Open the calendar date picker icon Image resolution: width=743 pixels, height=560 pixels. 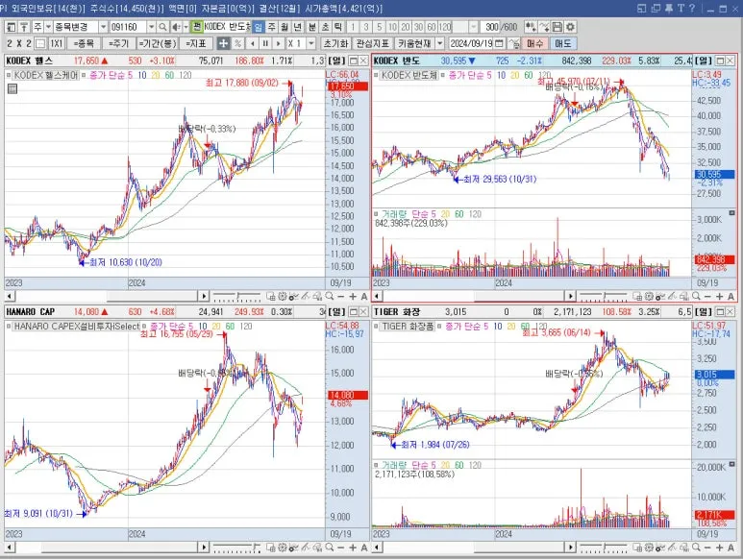click(499, 43)
